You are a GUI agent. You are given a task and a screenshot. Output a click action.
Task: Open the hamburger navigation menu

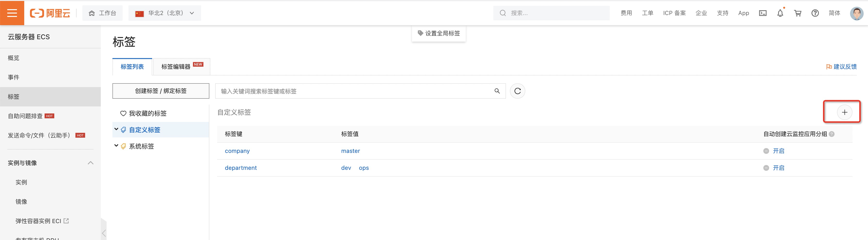(x=12, y=13)
